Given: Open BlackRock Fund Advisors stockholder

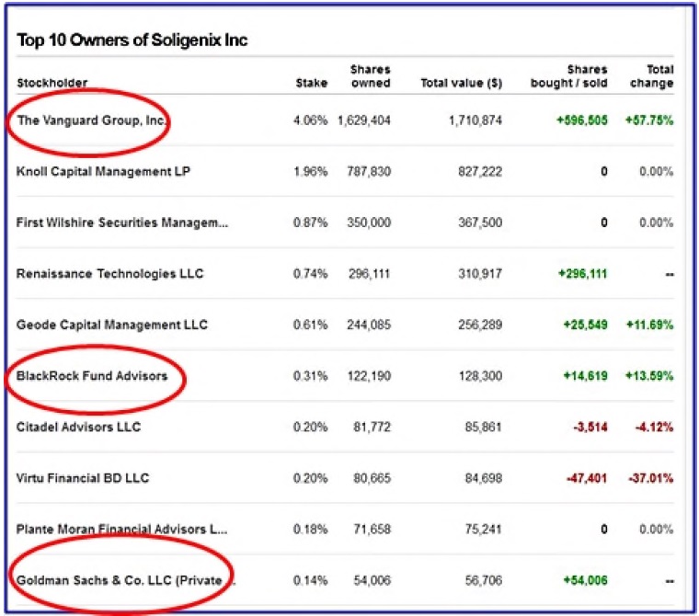Looking at the screenshot, I should tap(92, 376).
